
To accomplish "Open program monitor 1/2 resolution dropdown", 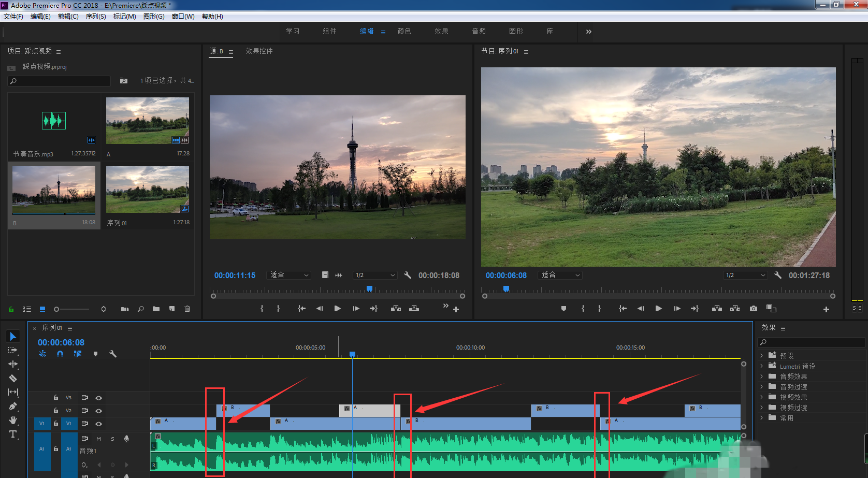I will coord(745,276).
